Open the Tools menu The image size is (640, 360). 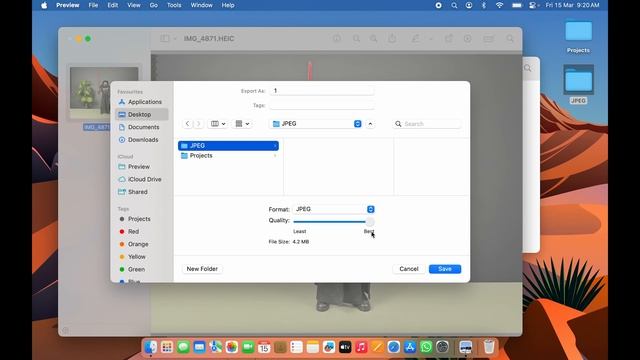tap(174, 5)
